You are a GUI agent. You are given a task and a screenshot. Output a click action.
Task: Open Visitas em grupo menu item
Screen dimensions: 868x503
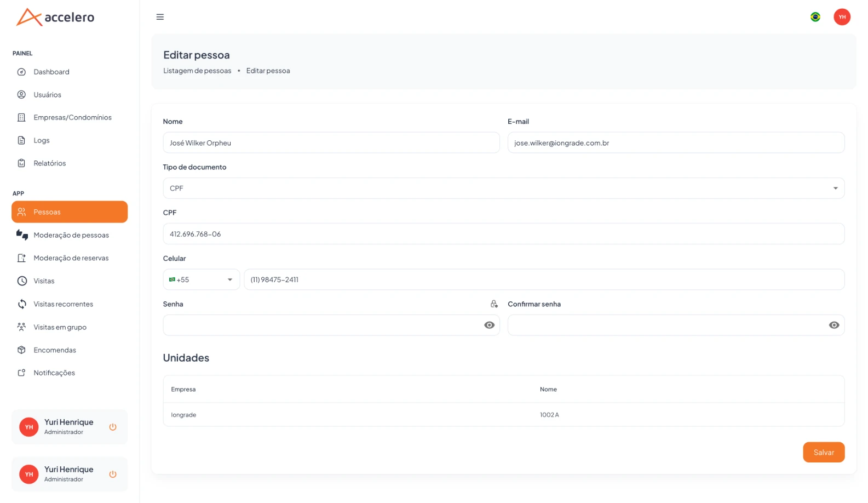tap(70, 327)
